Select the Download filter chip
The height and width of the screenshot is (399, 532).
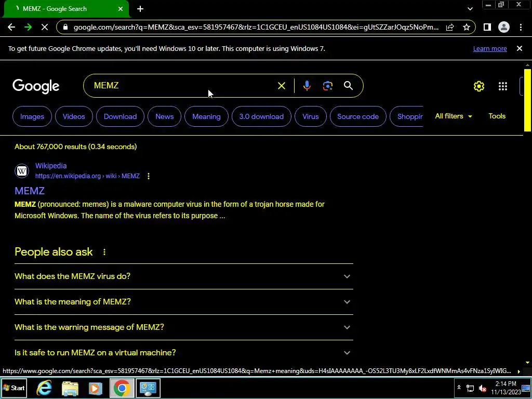pyautogui.click(x=120, y=116)
